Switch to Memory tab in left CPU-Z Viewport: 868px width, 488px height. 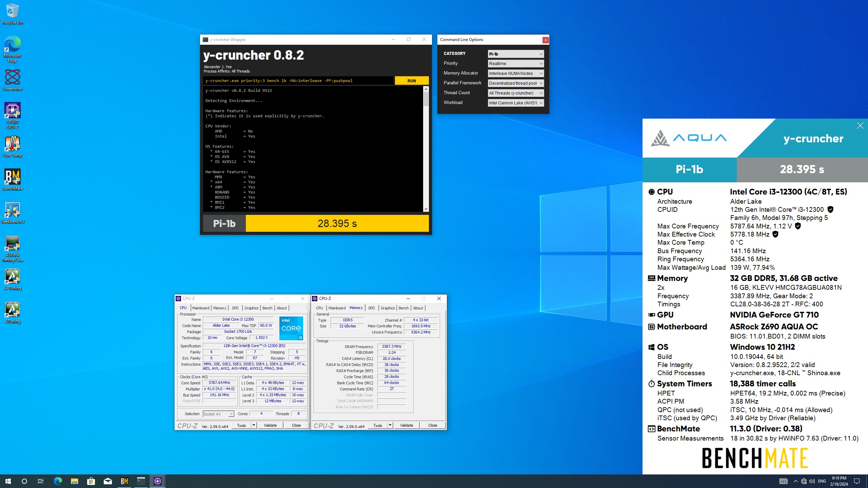(220, 308)
